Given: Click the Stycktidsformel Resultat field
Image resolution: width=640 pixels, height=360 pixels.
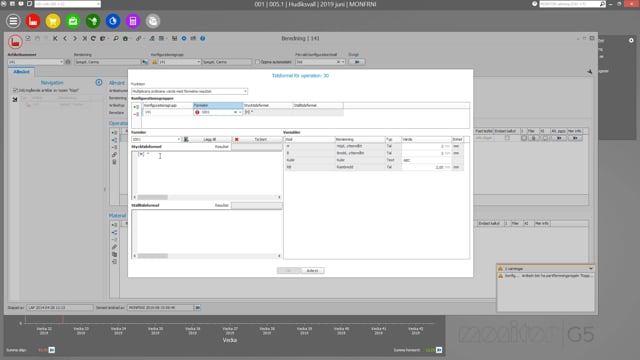Looking at the screenshot, I should (256, 147).
